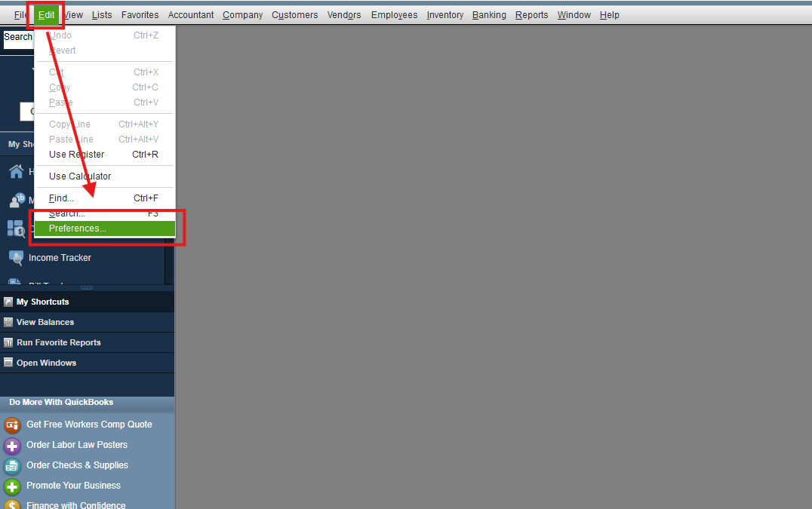Open the Employees menu
This screenshot has width=812, height=509.
click(x=394, y=15)
